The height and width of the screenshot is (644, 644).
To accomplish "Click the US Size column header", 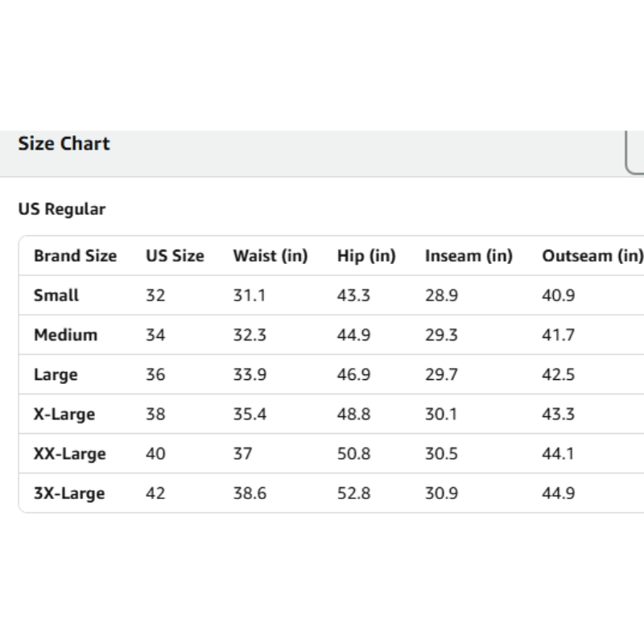I will pyautogui.click(x=175, y=256).
